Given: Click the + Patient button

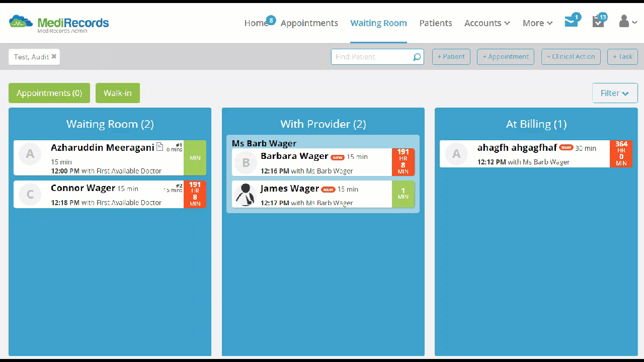Looking at the screenshot, I should coord(451,57).
